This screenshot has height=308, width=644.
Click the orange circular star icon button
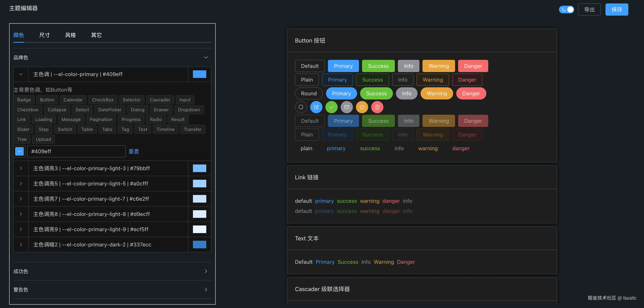pyautogui.click(x=362, y=107)
